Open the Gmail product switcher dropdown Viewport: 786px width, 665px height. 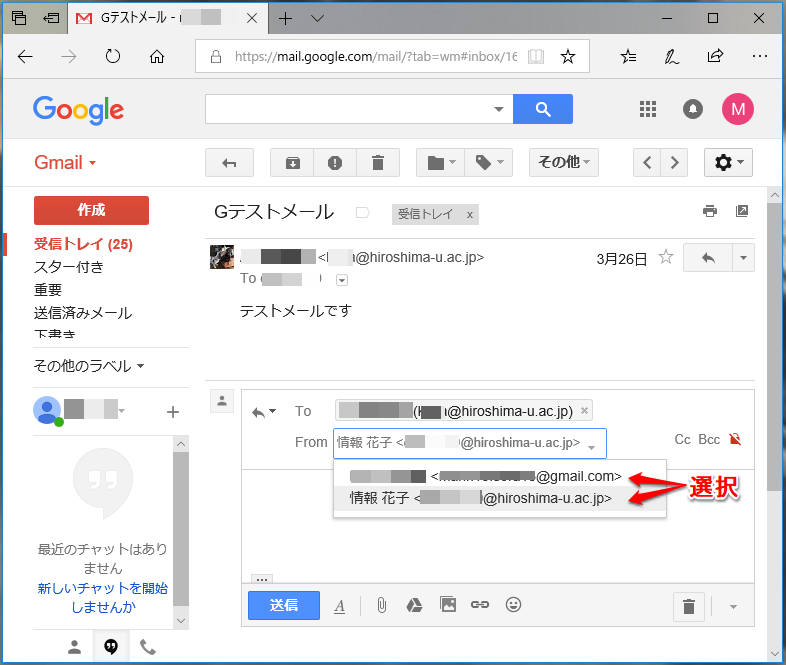tap(65, 162)
